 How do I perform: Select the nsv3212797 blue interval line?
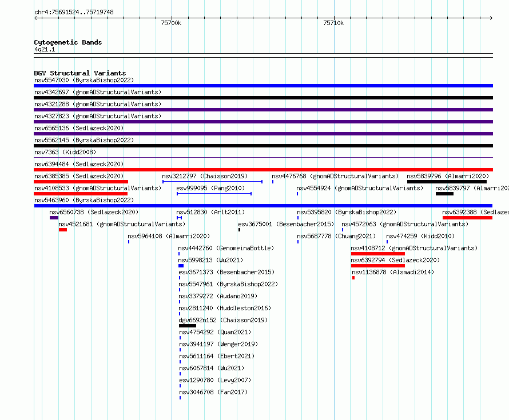[x=212, y=182]
